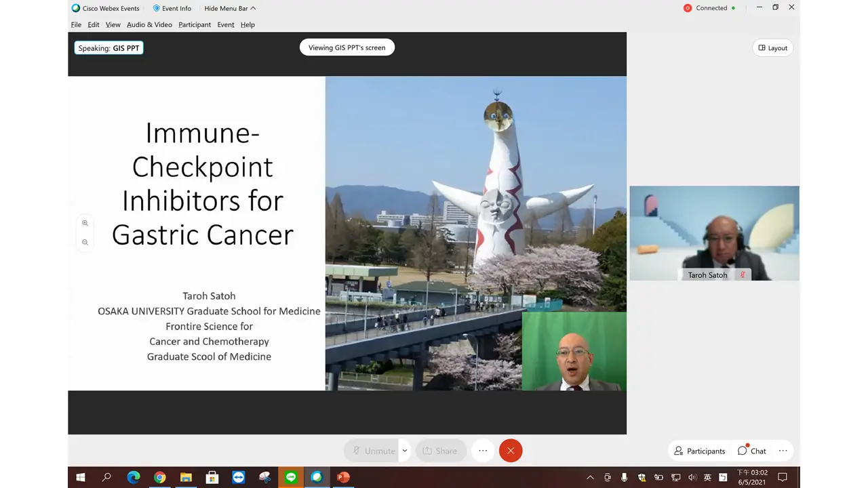Open panel options ellipsis beside Chat
Viewport: 868px width, 488px height.
click(x=783, y=451)
